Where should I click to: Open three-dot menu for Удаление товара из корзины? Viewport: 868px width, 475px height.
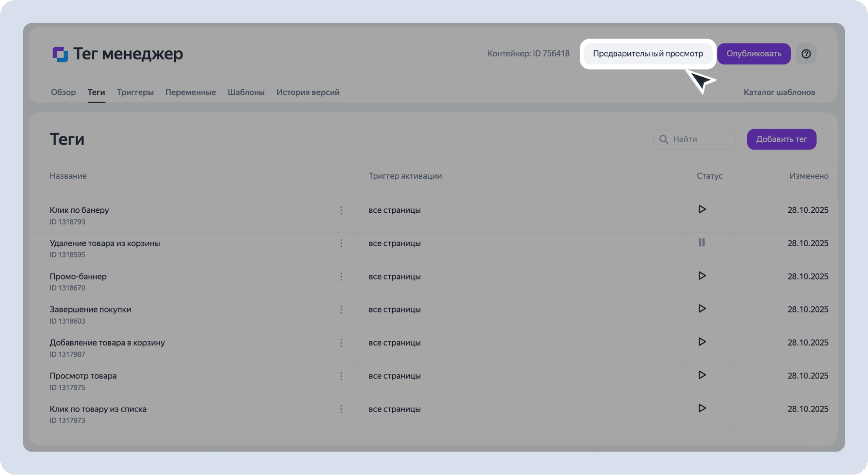click(x=341, y=244)
